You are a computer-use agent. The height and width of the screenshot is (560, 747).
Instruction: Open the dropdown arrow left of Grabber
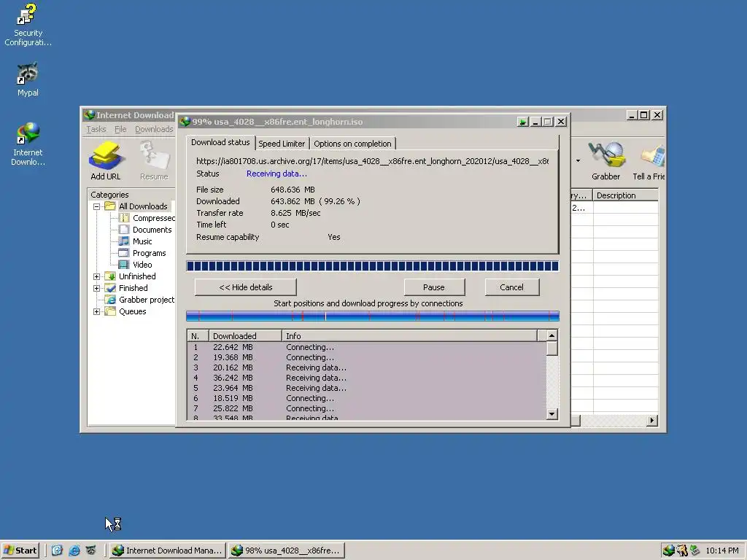578,160
